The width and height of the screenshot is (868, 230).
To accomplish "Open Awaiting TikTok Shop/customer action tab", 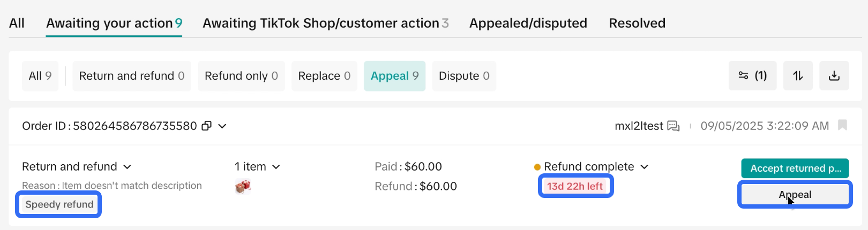I will point(325,24).
